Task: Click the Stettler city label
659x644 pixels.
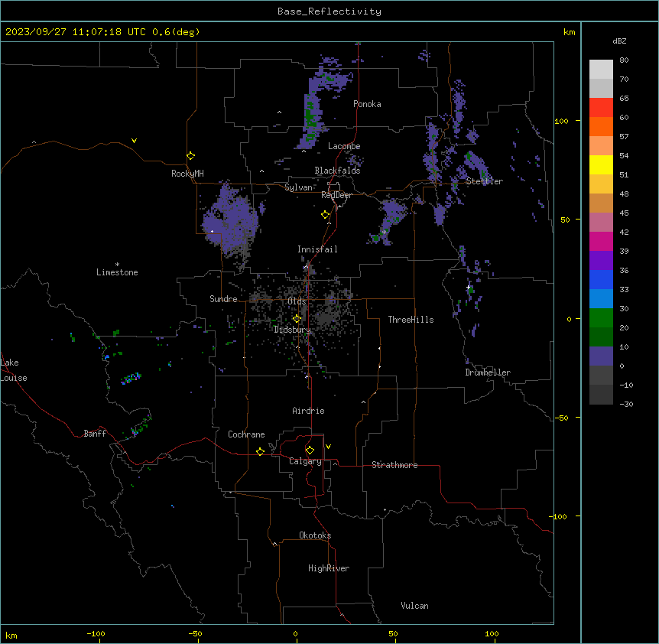Action: point(484,181)
